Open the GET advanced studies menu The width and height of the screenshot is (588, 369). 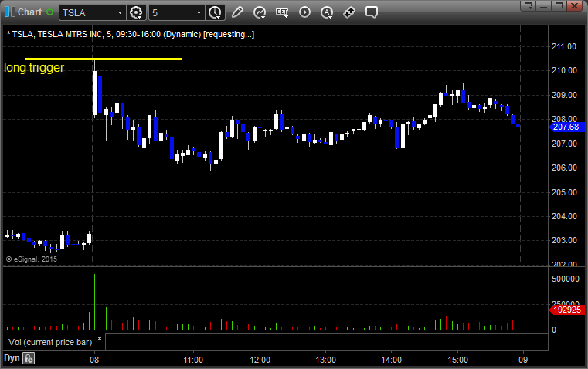pyautogui.click(x=282, y=12)
